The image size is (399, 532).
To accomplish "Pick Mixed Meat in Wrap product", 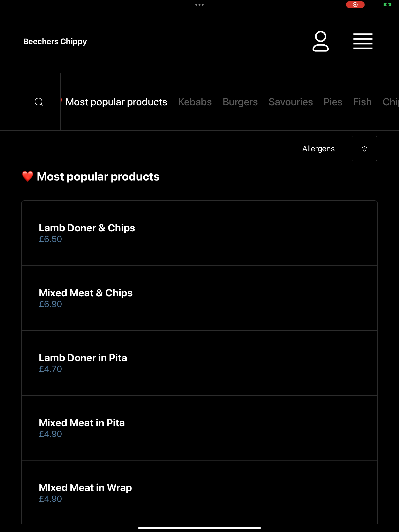I will click(x=199, y=492).
